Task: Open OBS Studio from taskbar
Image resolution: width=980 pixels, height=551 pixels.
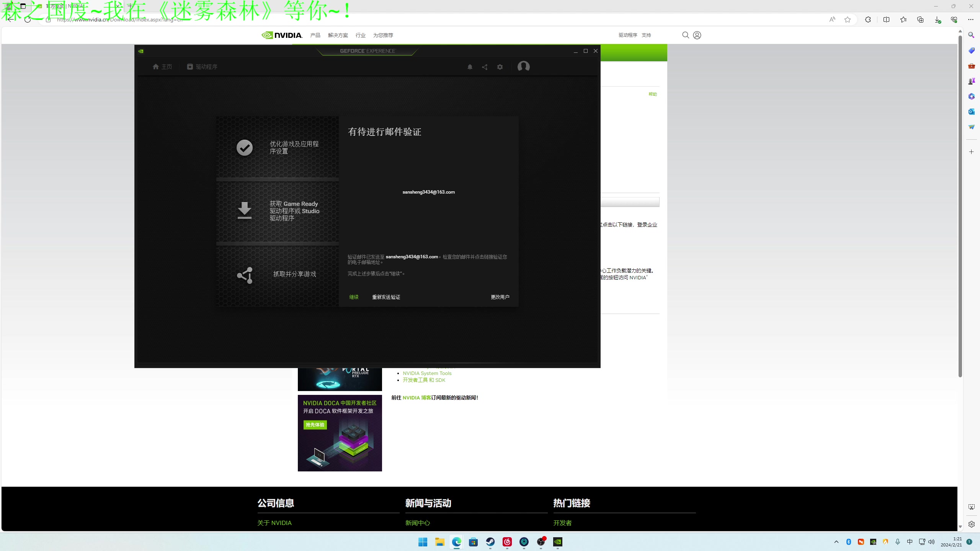Action: pos(541,542)
